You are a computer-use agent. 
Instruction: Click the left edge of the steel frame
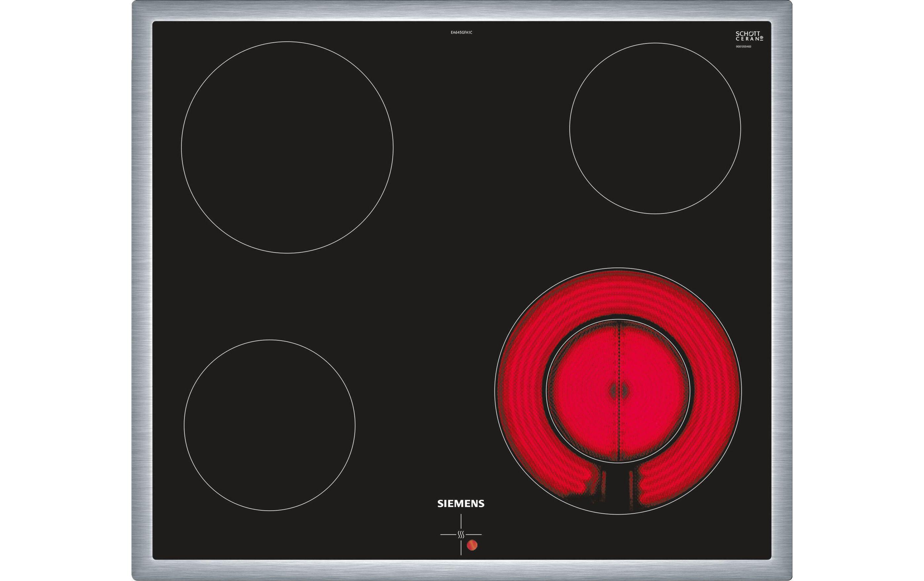click(x=141, y=290)
